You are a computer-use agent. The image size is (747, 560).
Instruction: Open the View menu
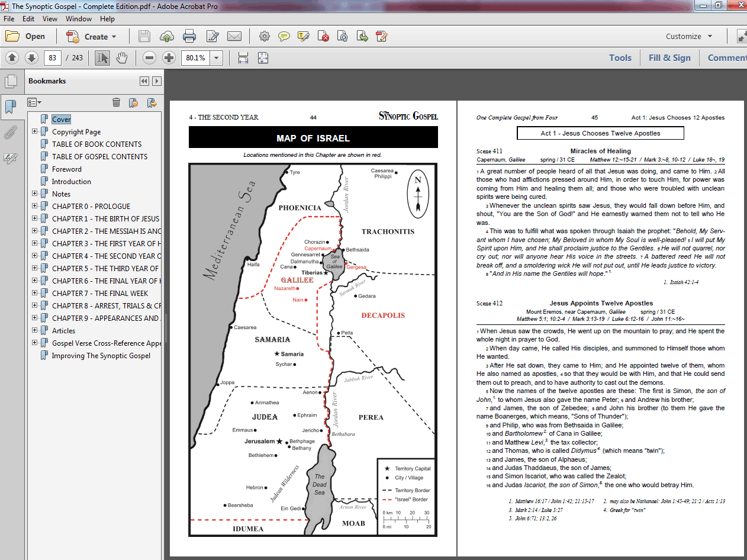pos(50,19)
